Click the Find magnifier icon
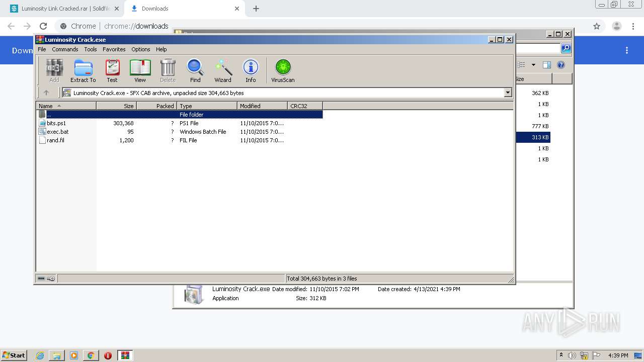The height and width of the screenshot is (362, 644). (x=195, y=70)
